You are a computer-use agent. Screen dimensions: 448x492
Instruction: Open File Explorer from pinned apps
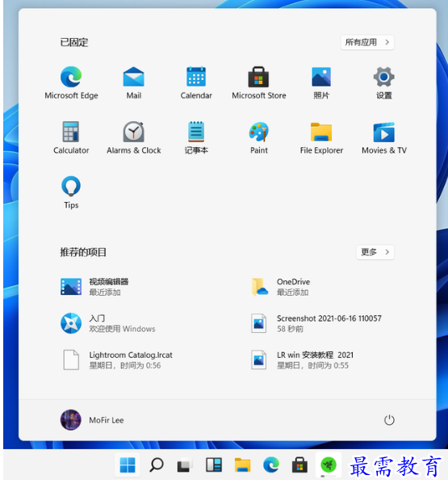321,137
